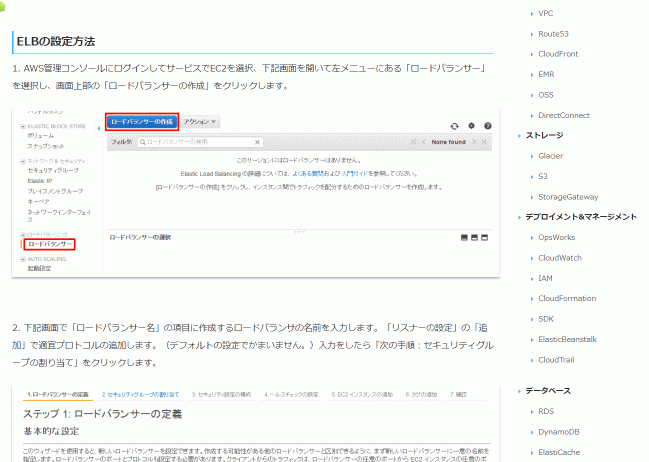Switch to 4.ヘルスチェックの設定 tab
Screen dimensions: 649x462
coord(291,395)
